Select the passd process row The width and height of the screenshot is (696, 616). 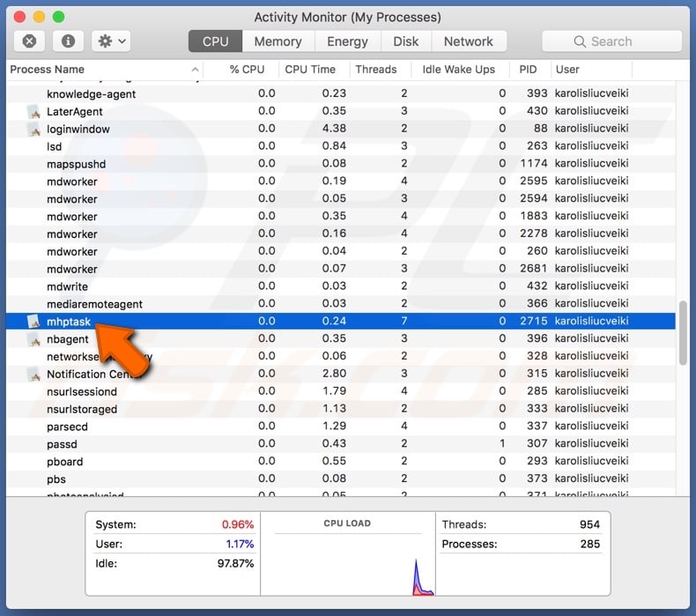pos(341,444)
